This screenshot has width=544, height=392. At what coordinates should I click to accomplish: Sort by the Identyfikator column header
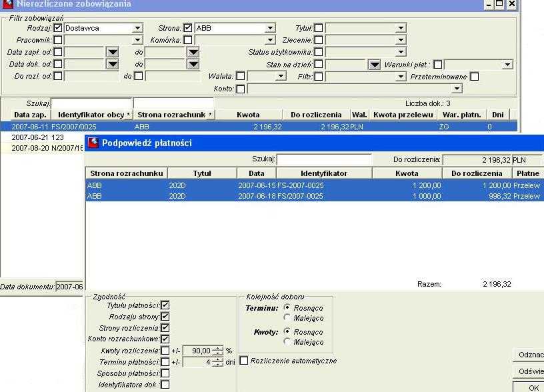(324, 173)
